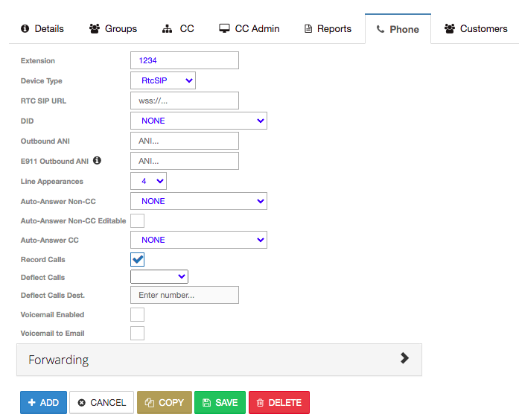Viewport: 519px width, 420px height.
Task: Click the info circle icon on the Details tab
Action: pyautogui.click(x=25, y=28)
